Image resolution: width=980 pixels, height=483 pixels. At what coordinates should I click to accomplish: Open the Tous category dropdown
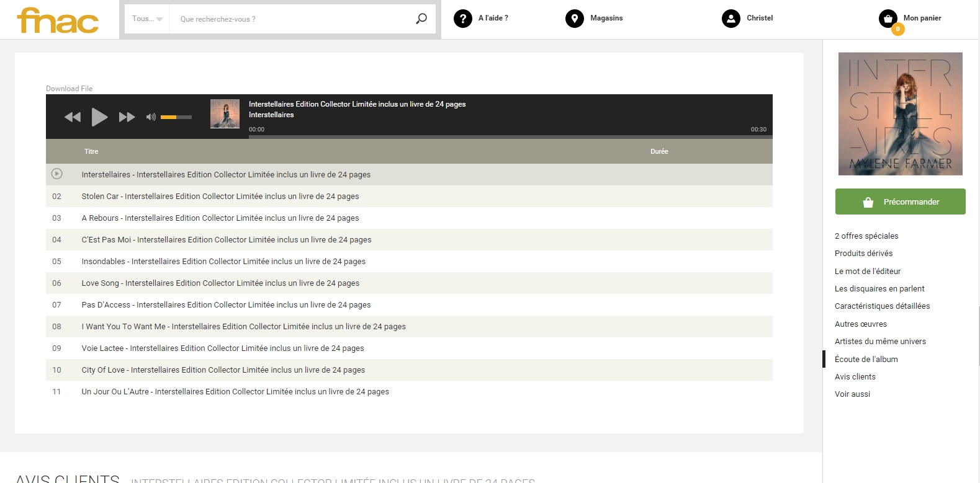click(x=147, y=19)
